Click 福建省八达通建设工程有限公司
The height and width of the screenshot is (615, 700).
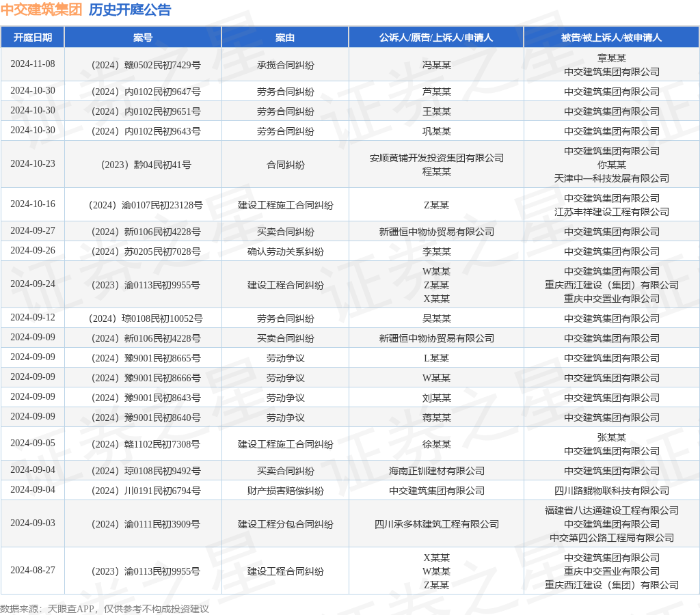tap(612, 510)
